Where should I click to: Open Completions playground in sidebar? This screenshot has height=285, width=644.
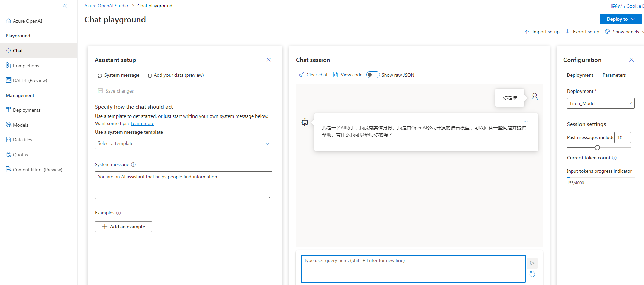[x=23, y=66]
